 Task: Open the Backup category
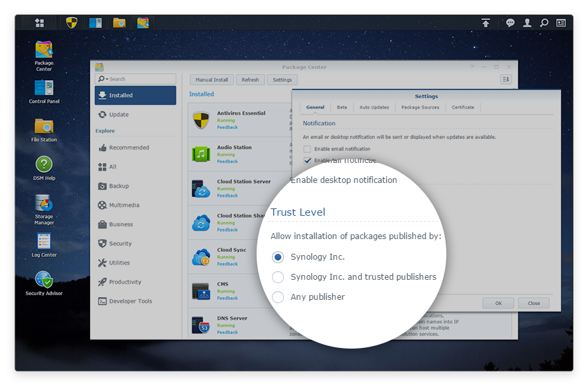136,186
